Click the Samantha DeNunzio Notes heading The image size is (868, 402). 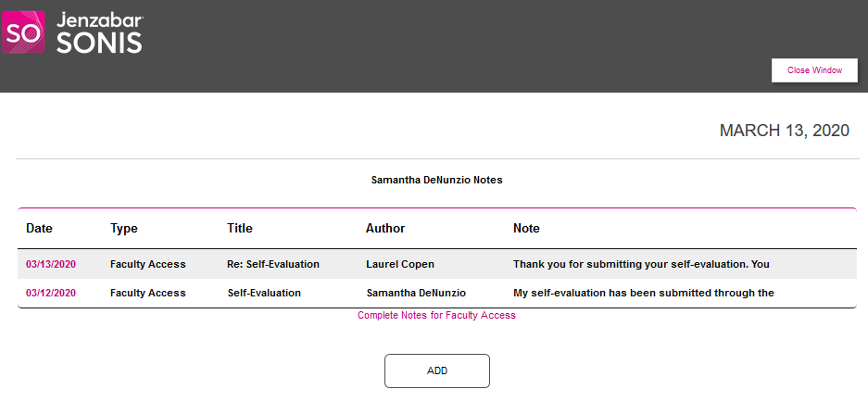[x=436, y=180]
